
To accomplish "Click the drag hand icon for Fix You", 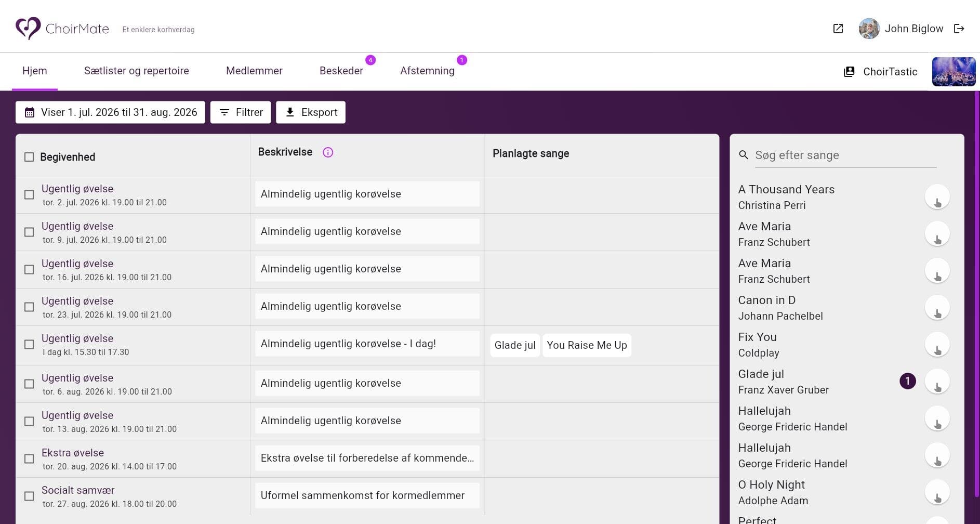I will [937, 345].
